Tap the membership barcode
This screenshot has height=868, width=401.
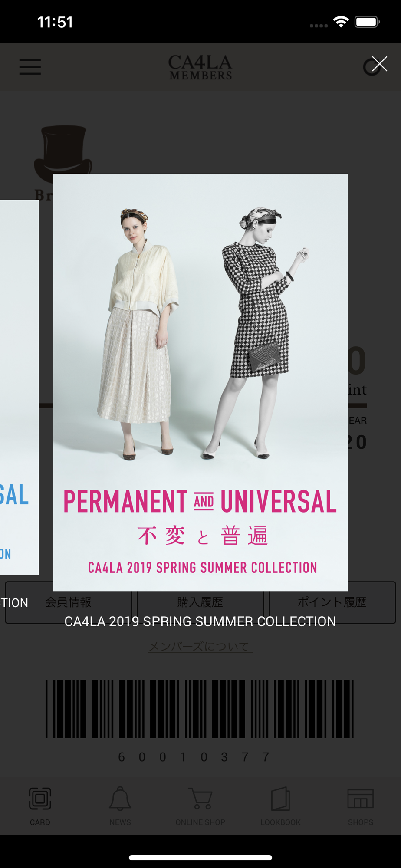click(x=200, y=709)
